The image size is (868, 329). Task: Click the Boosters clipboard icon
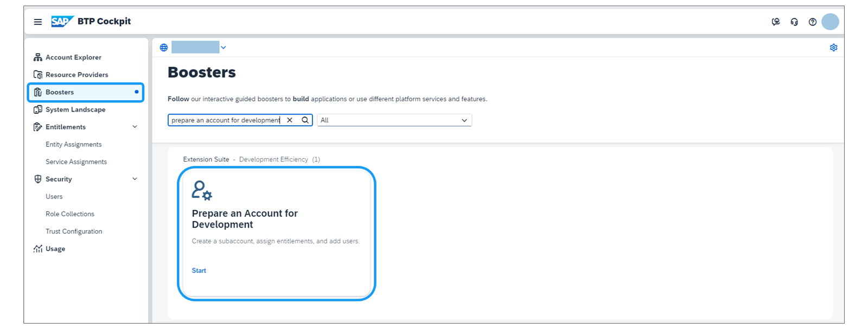point(37,92)
